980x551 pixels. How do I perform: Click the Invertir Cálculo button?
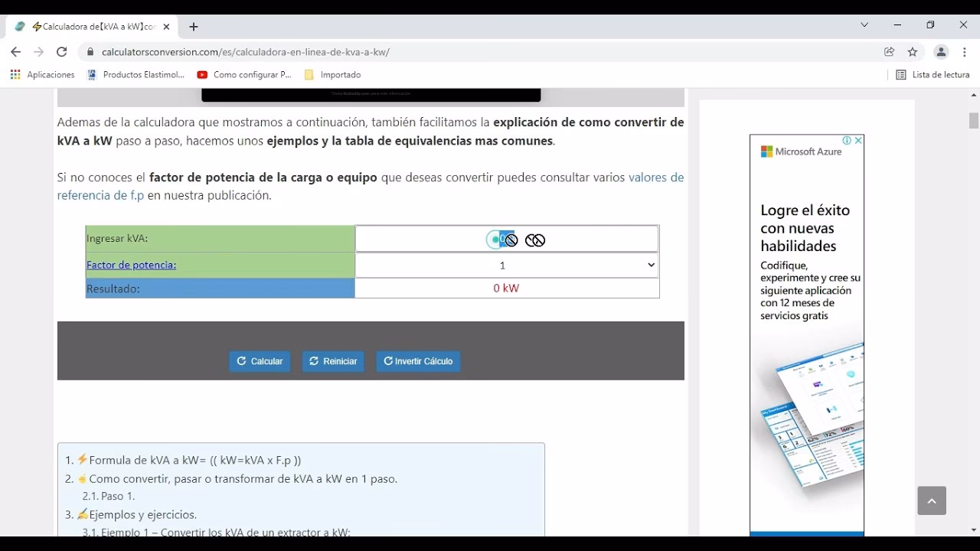[418, 360]
